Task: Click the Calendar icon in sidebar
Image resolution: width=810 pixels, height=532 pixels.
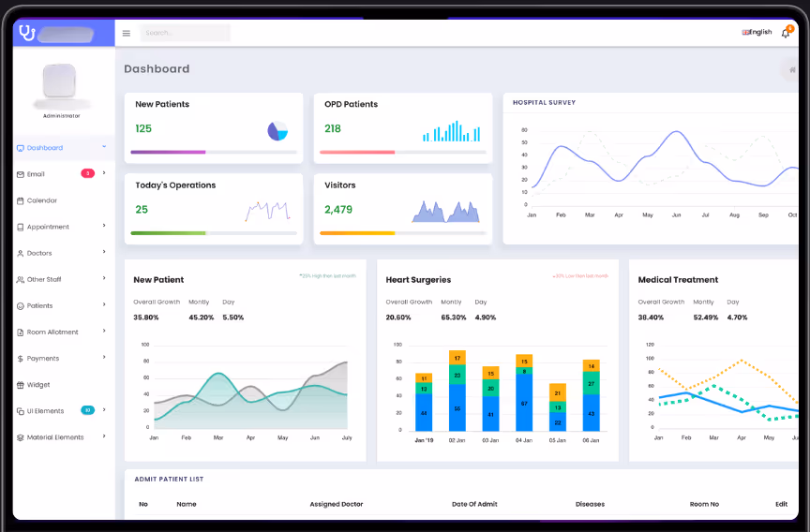Action: pyautogui.click(x=20, y=200)
